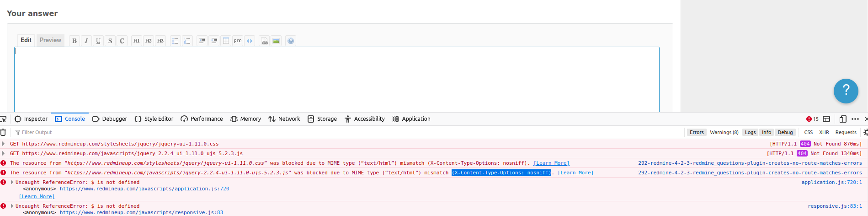Apply strikethrough using the S toolbar button
The height and width of the screenshot is (216, 868).
[110, 41]
